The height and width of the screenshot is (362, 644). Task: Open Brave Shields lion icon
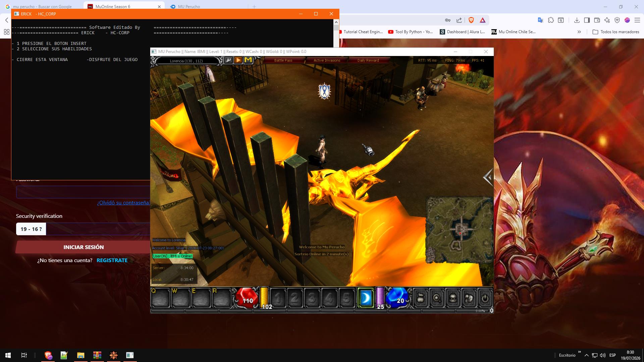(x=471, y=20)
